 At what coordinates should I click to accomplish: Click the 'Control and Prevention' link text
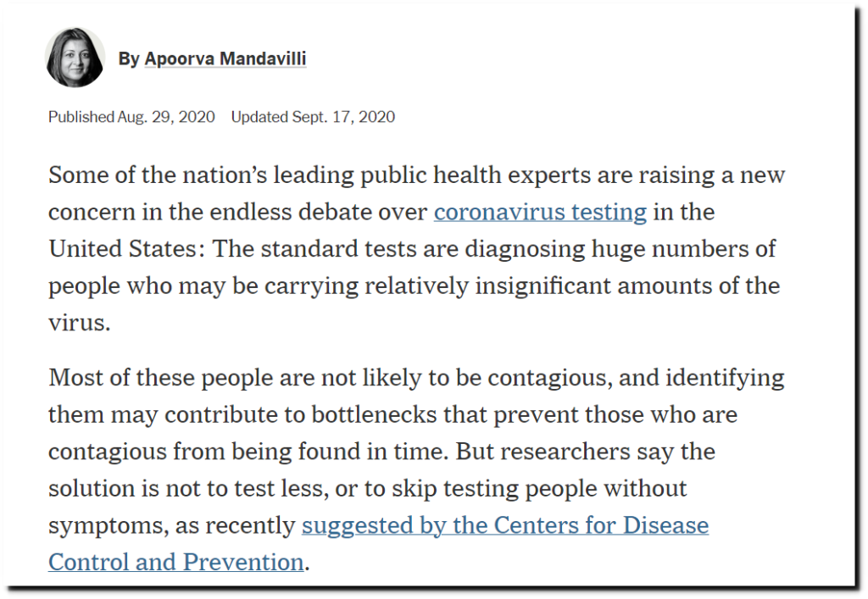coord(176,562)
